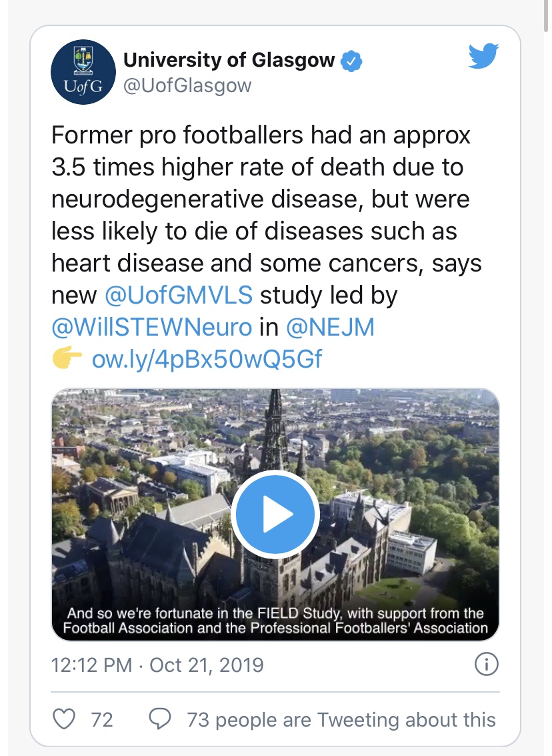Viewport: 552px width, 756px height.
Task: Open the @UofGMVLS mention
Action: pos(178,296)
